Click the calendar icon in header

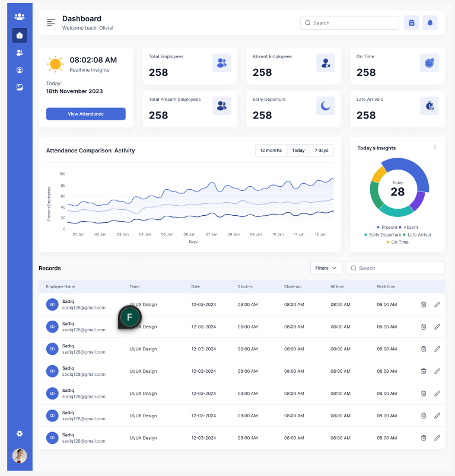tap(412, 23)
